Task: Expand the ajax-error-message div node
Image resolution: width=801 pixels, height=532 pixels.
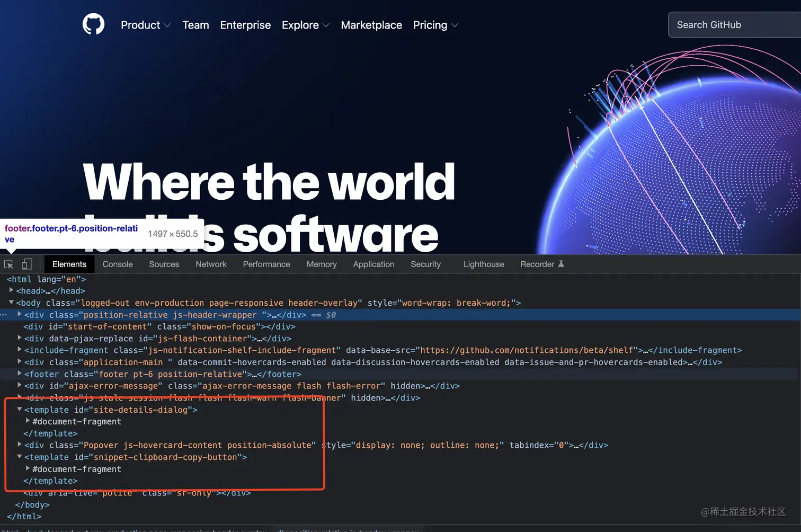Action: tap(20, 385)
